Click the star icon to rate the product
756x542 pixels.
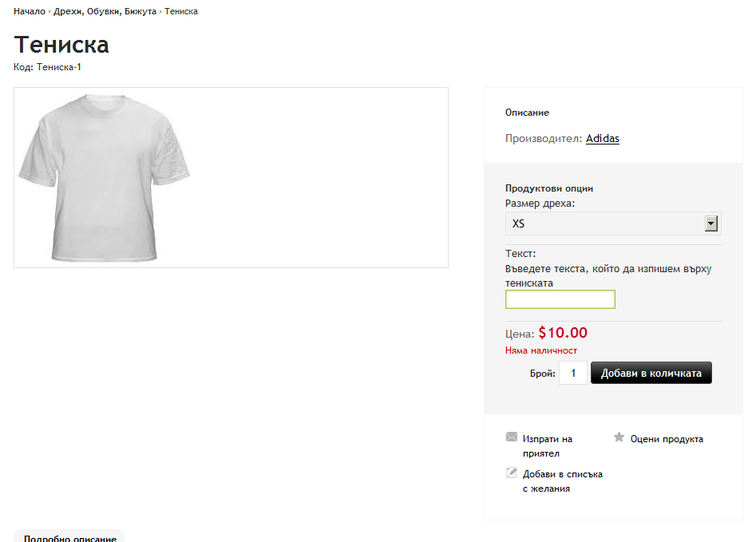tap(619, 437)
